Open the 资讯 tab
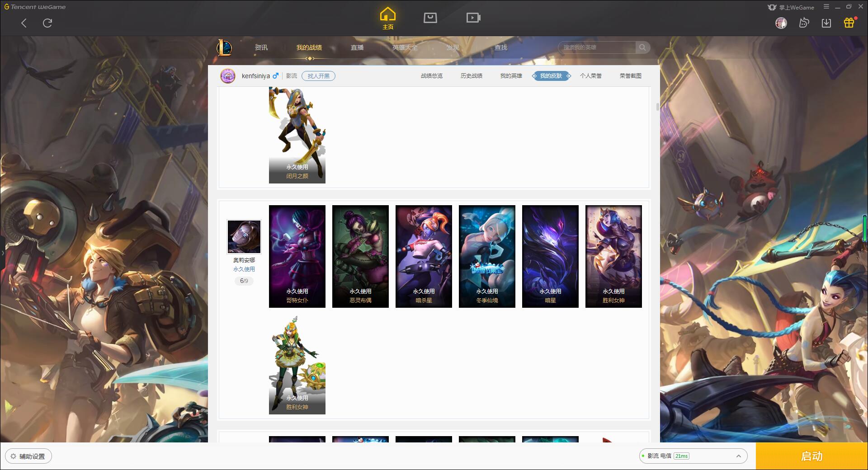This screenshot has height=470, width=868. click(261, 47)
